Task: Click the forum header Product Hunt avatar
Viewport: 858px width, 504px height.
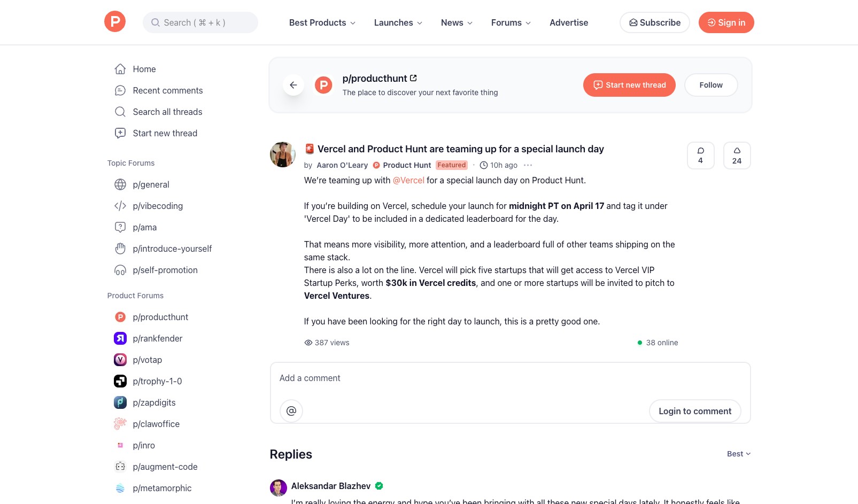Action: (x=323, y=85)
